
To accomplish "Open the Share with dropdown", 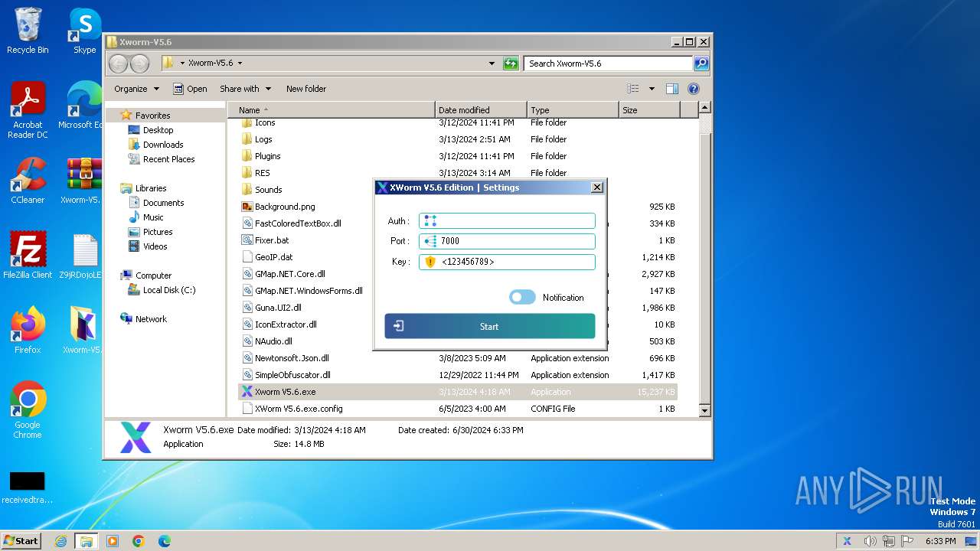I will coord(244,89).
